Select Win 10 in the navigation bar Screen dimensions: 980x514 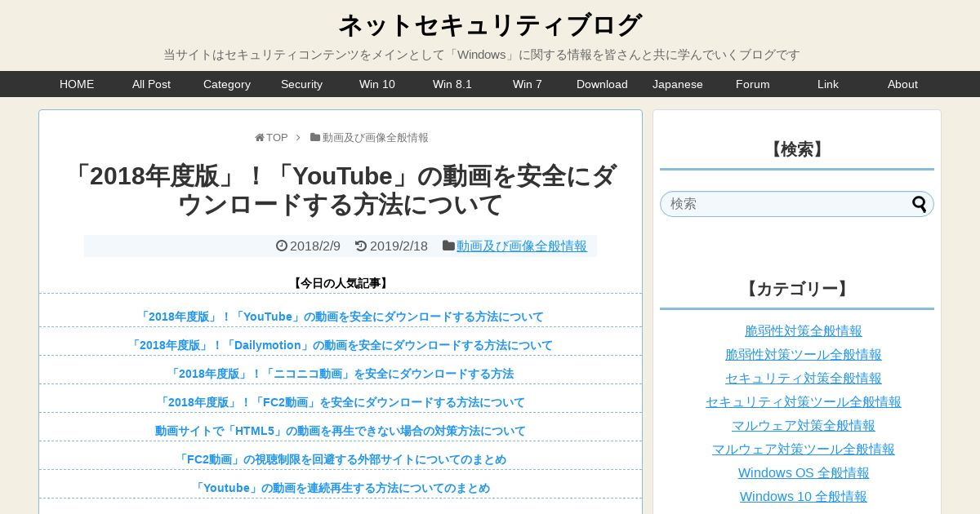377,84
